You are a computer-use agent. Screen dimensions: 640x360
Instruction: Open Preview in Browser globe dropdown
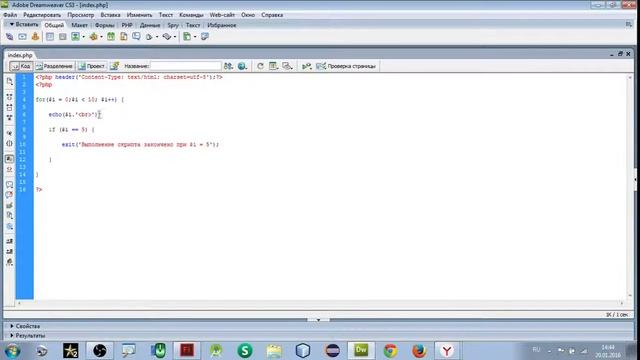(242, 66)
